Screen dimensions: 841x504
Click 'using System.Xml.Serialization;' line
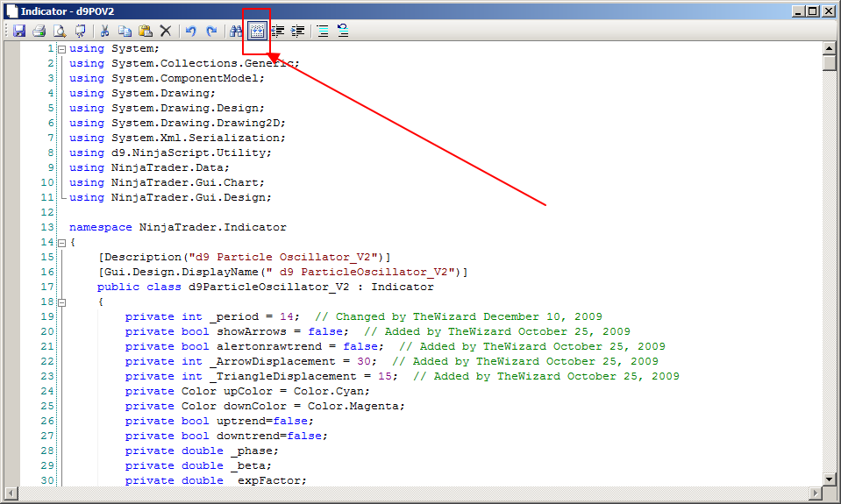[177, 138]
